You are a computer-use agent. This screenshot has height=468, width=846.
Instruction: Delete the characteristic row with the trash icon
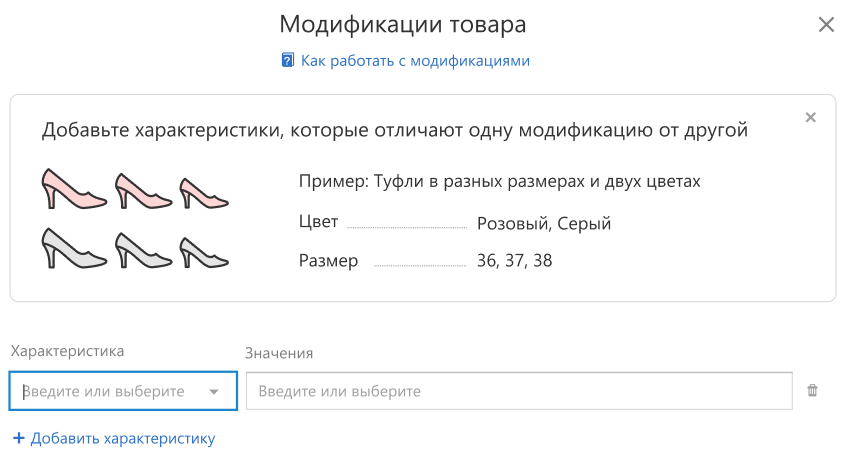click(812, 390)
